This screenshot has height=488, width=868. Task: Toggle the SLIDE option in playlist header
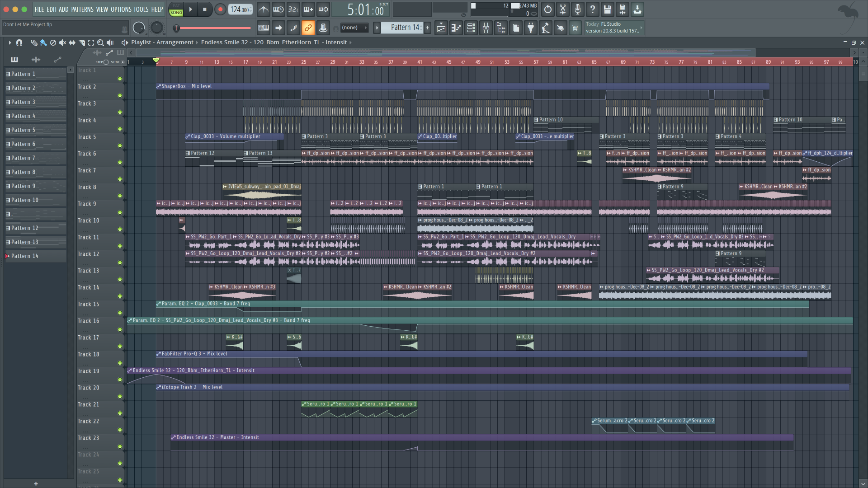[123, 62]
